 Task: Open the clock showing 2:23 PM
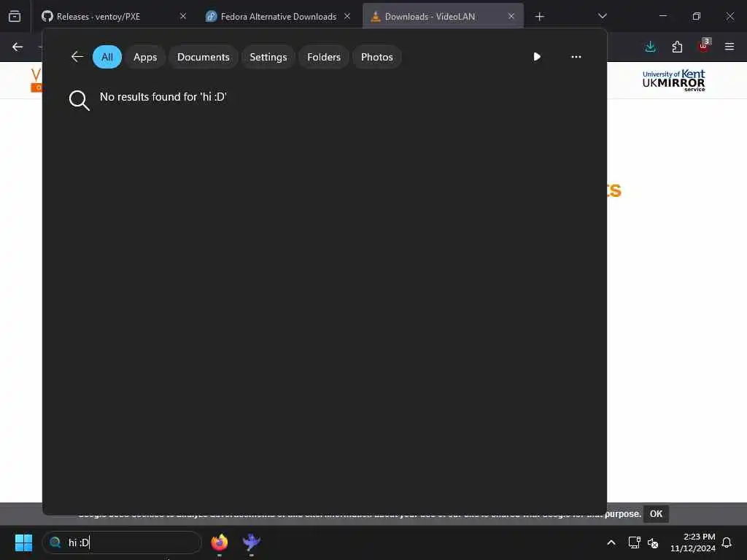point(693,542)
